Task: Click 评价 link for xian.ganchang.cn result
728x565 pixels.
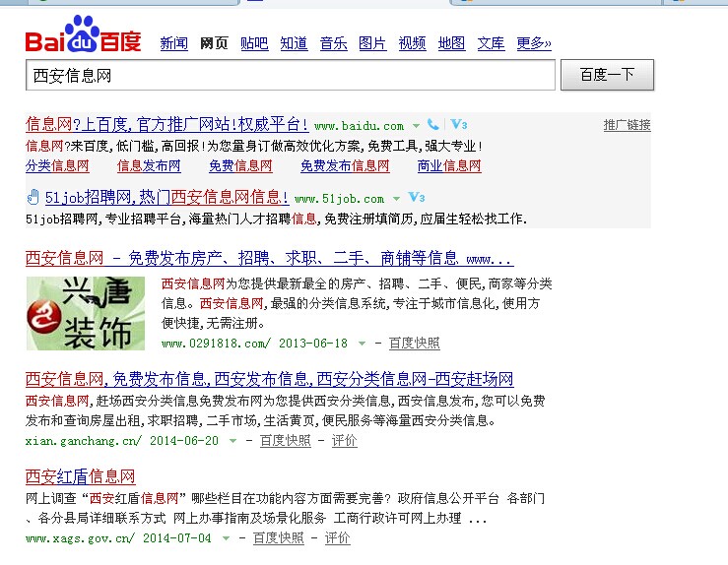Action: 345,441
